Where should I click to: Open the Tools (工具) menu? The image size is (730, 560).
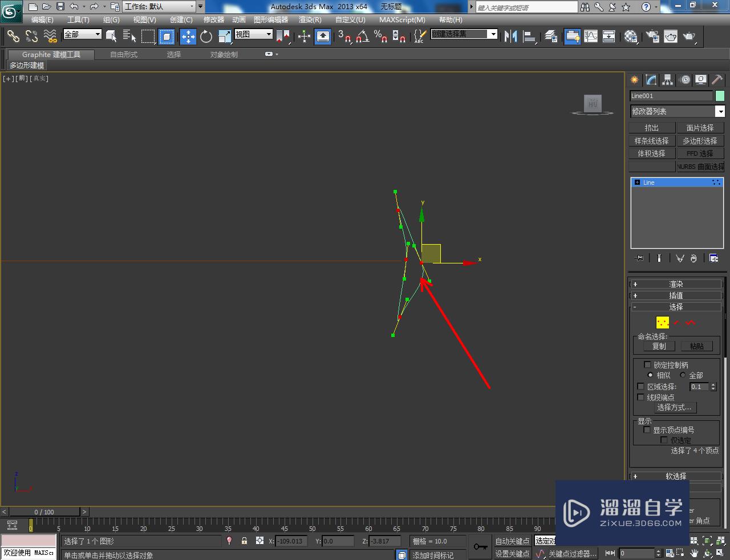tap(78, 19)
